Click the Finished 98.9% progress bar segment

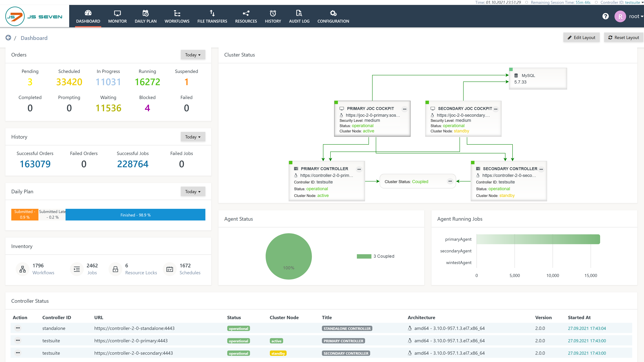pyautogui.click(x=135, y=215)
